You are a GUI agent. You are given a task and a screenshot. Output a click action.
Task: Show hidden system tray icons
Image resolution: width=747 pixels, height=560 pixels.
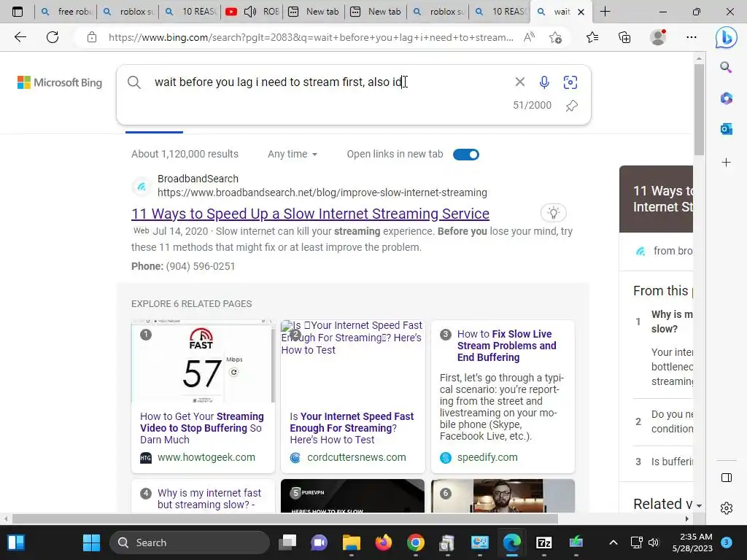coord(614,542)
